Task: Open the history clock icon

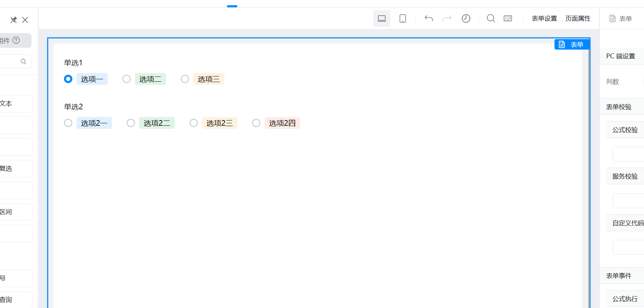Action: [466, 19]
